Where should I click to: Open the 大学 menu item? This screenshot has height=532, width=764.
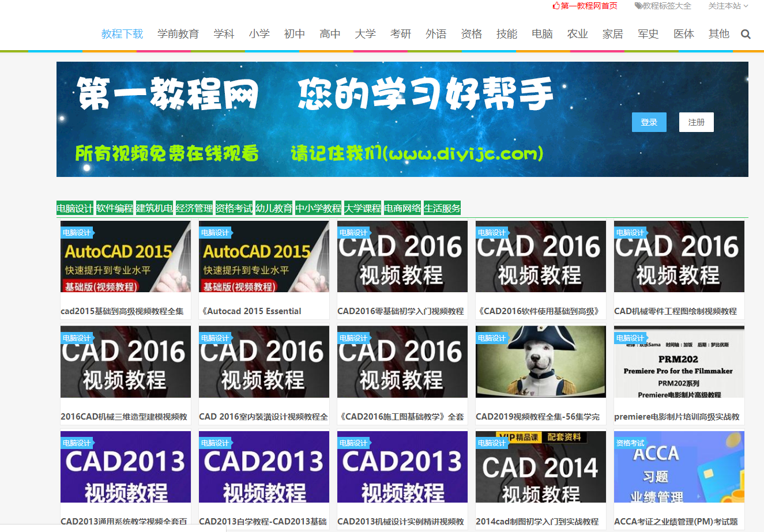coord(366,34)
